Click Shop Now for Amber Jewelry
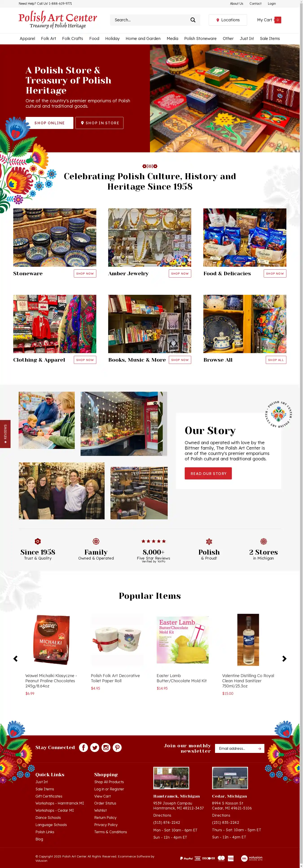This screenshot has width=303, height=868. pyautogui.click(x=180, y=274)
